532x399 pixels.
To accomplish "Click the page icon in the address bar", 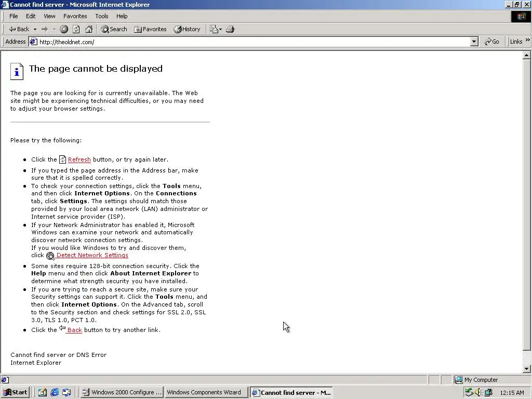I will click(33, 42).
